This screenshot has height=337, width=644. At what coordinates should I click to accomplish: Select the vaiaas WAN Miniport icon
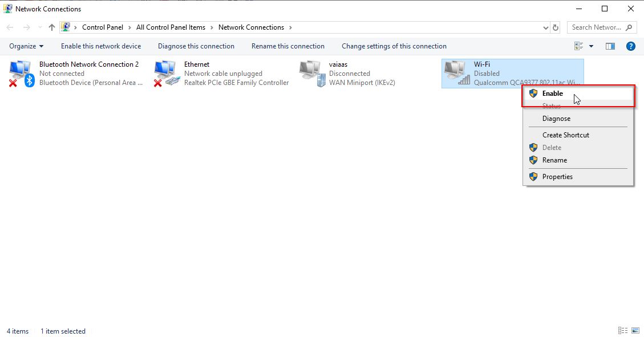[311, 72]
